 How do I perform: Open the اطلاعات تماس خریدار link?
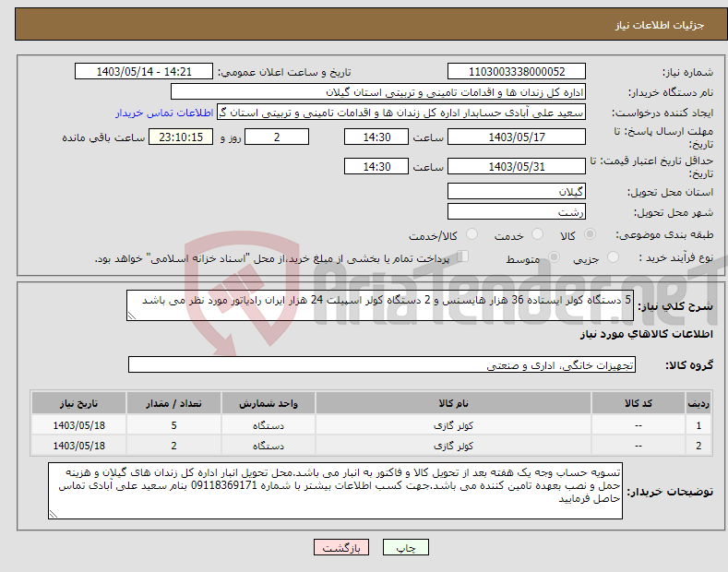click(164, 113)
